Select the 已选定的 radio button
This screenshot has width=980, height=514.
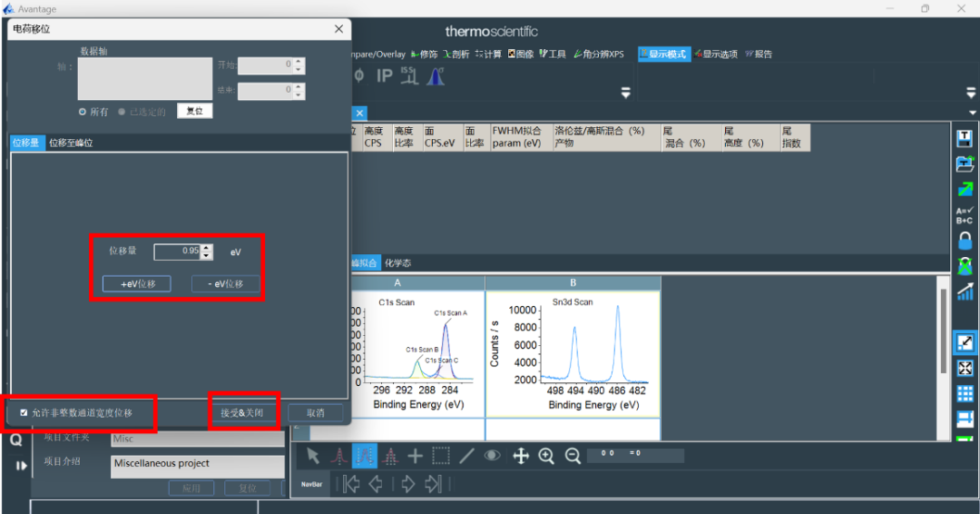(122, 112)
